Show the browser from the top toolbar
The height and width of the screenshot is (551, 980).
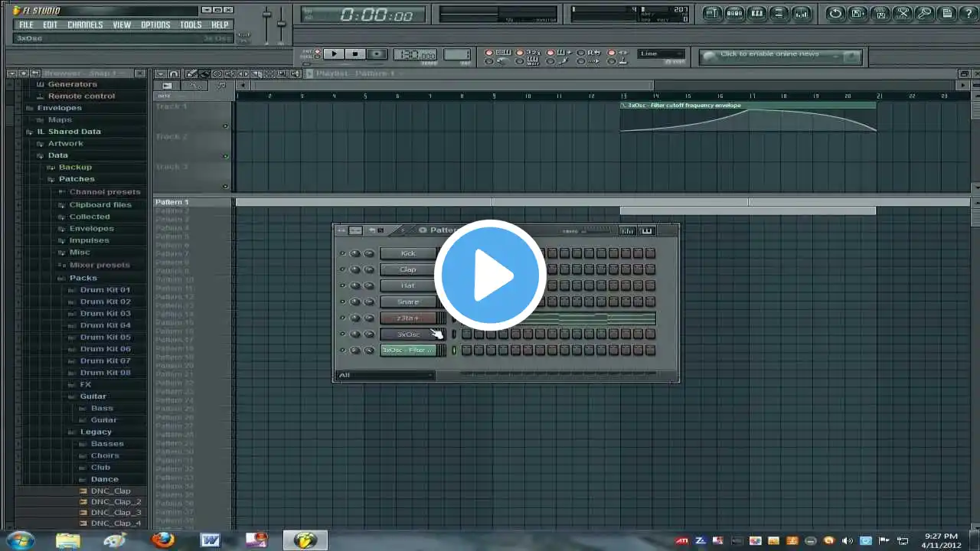click(x=779, y=13)
